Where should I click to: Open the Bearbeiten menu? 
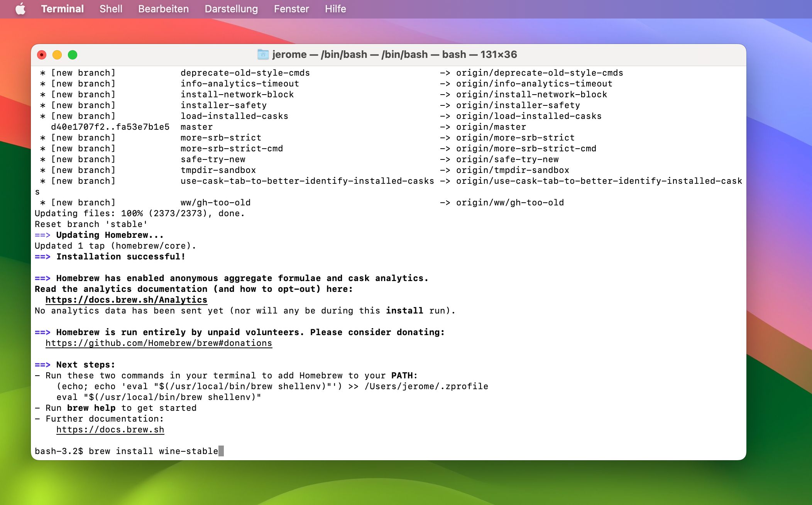(163, 9)
